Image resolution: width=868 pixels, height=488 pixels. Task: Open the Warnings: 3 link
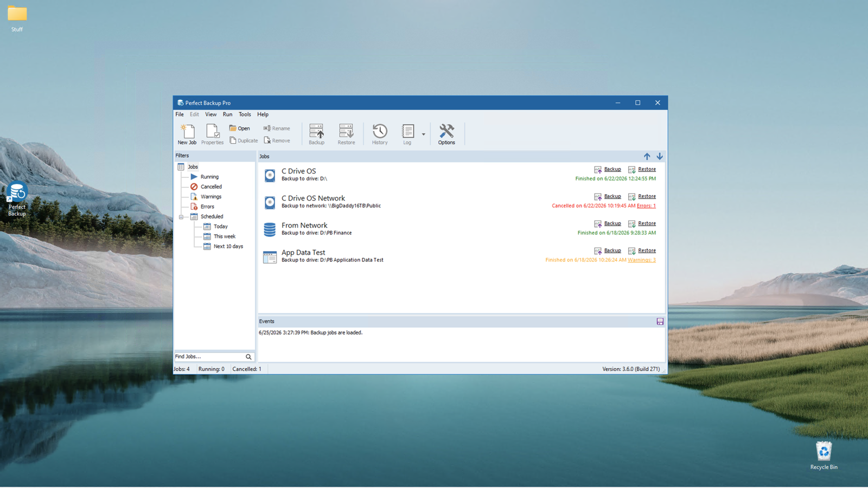(x=642, y=260)
